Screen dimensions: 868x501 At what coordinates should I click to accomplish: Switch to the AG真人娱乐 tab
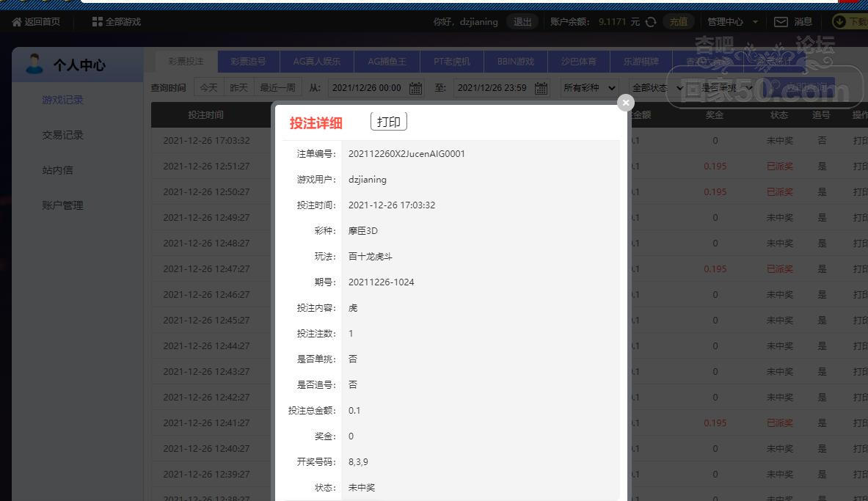pos(317,61)
